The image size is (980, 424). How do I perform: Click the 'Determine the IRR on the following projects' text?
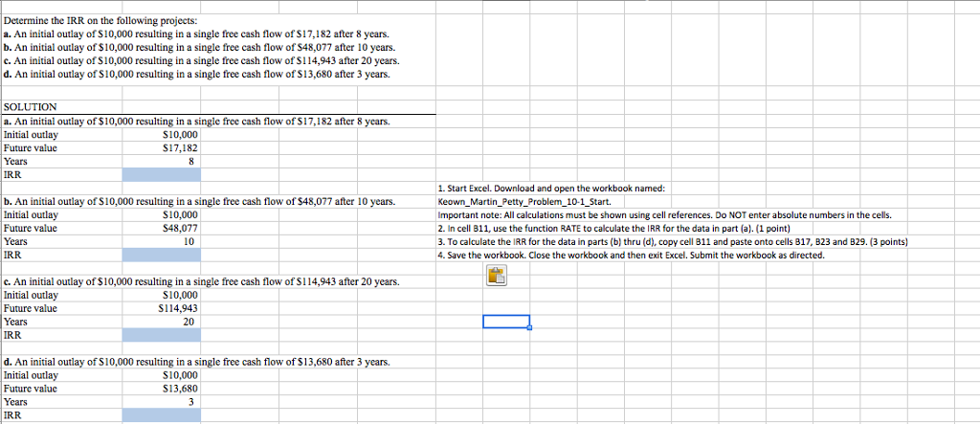[99, 21]
